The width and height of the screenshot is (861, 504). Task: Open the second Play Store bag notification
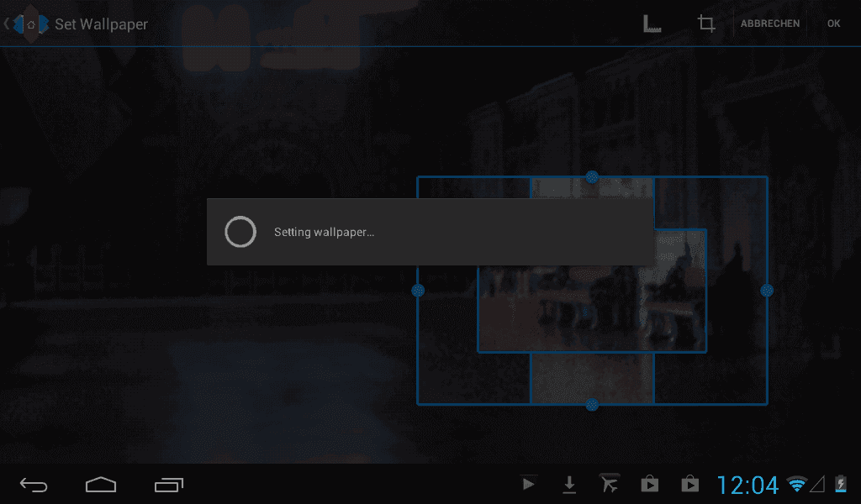tap(690, 484)
